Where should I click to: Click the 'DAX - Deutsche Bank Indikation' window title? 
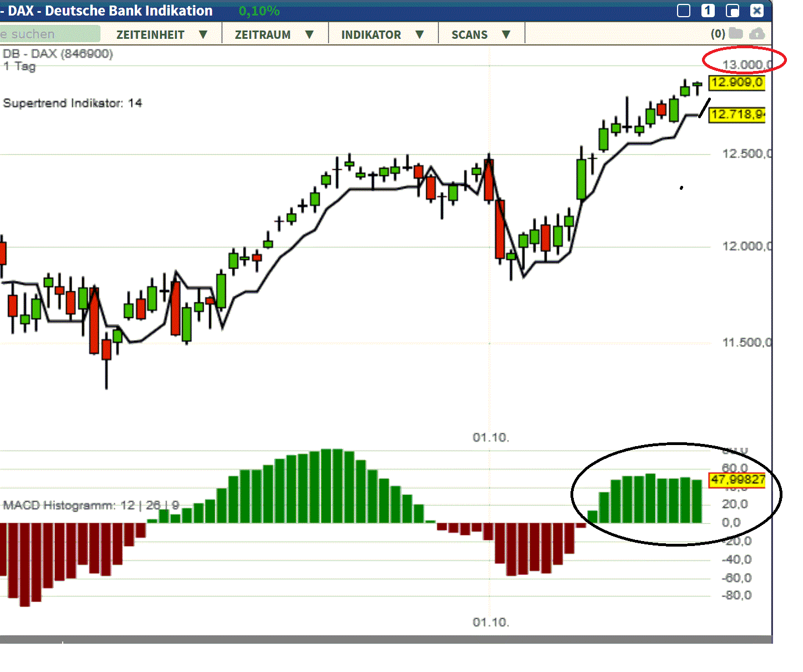(110, 11)
